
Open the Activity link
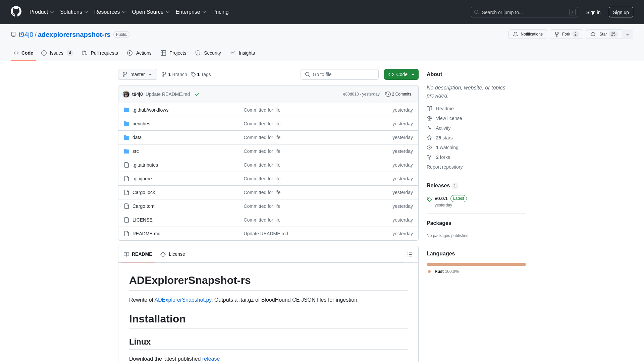coord(438,128)
